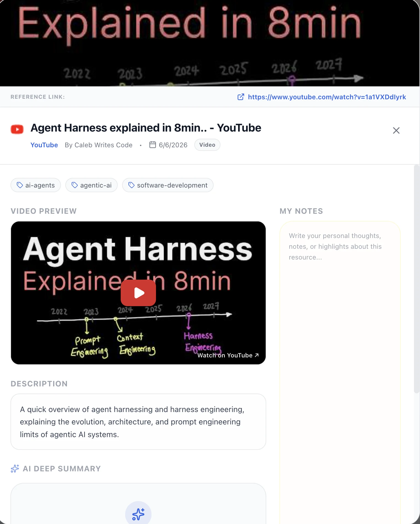The width and height of the screenshot is (420, 524).
Task: Click the round sparkle generate summary button
Action: [138, 514]
